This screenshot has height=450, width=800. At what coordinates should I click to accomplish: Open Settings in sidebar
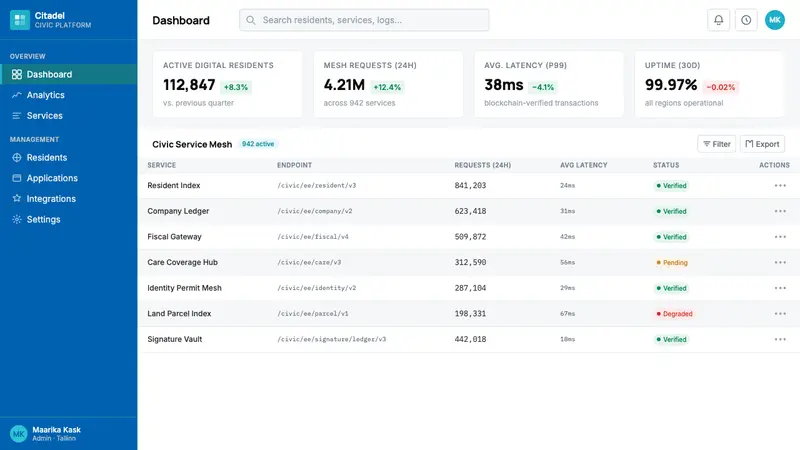click(x=68, y=219)
